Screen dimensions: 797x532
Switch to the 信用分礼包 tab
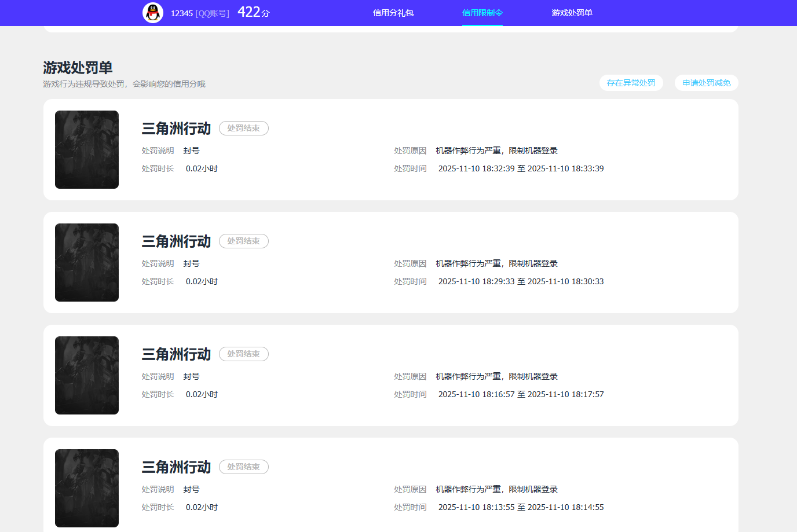[x=394, y=13]
